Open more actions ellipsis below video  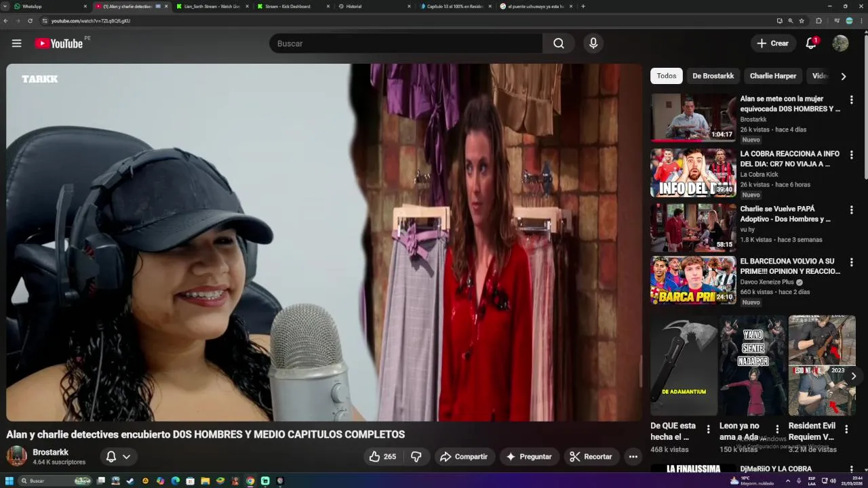click(633, 457)
